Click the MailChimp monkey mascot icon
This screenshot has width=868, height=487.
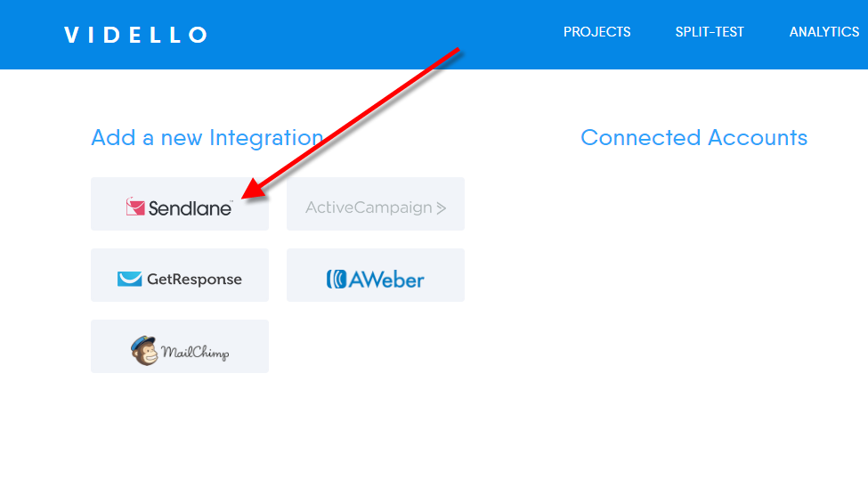(144, 350)
